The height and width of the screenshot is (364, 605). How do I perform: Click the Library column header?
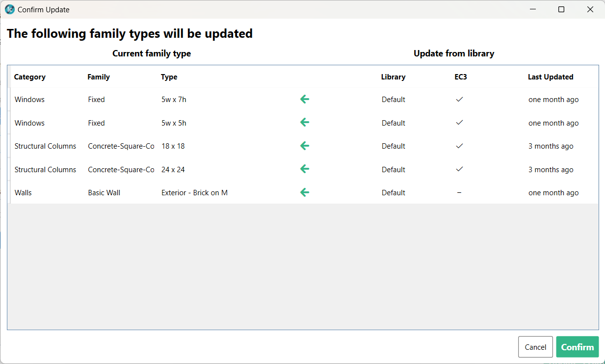[x=393, y=77]
